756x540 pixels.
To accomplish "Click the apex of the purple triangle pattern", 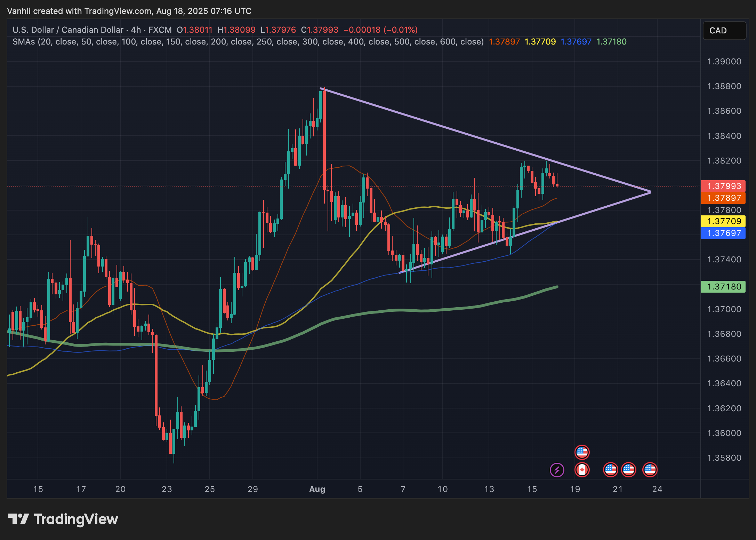I will pos(650,192).
